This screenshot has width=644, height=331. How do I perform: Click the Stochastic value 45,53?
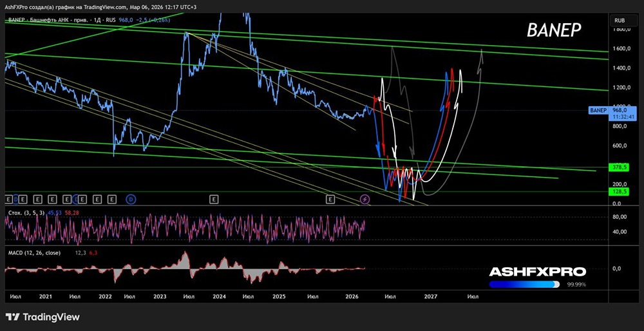55,213
